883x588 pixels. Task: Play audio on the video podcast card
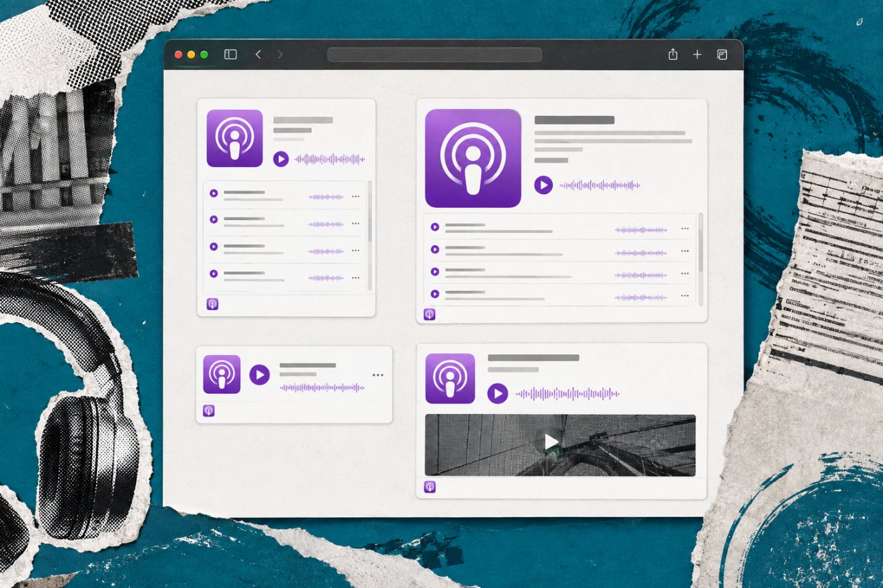(498, 394)
